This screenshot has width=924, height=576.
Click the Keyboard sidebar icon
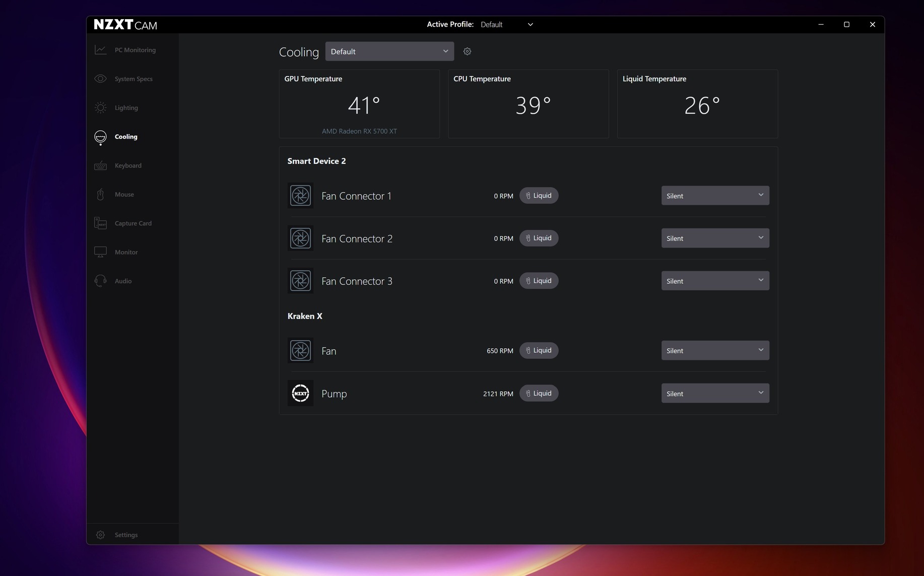pyautogui.click(x=100, y=166)
